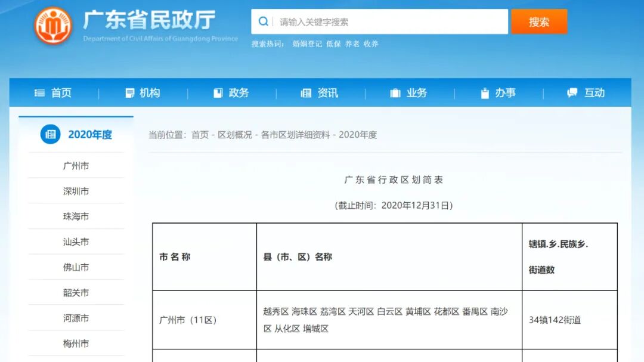The width and height of the screenshot is (644, 362).
Task: Click the magnifier icon in search box
Action: [x=264, y=21]
